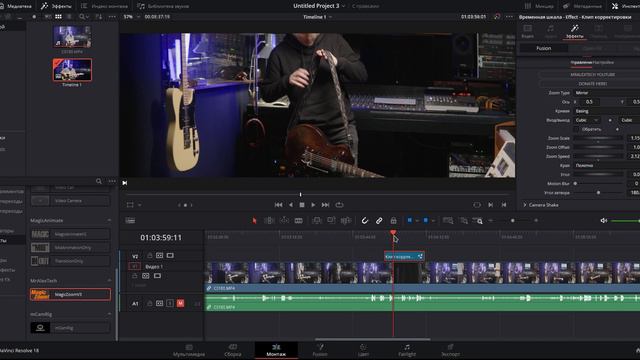This screenshot has width=640, height=360.
Task: Adjust the timeline zoom slider
Action: pos(513,220)
